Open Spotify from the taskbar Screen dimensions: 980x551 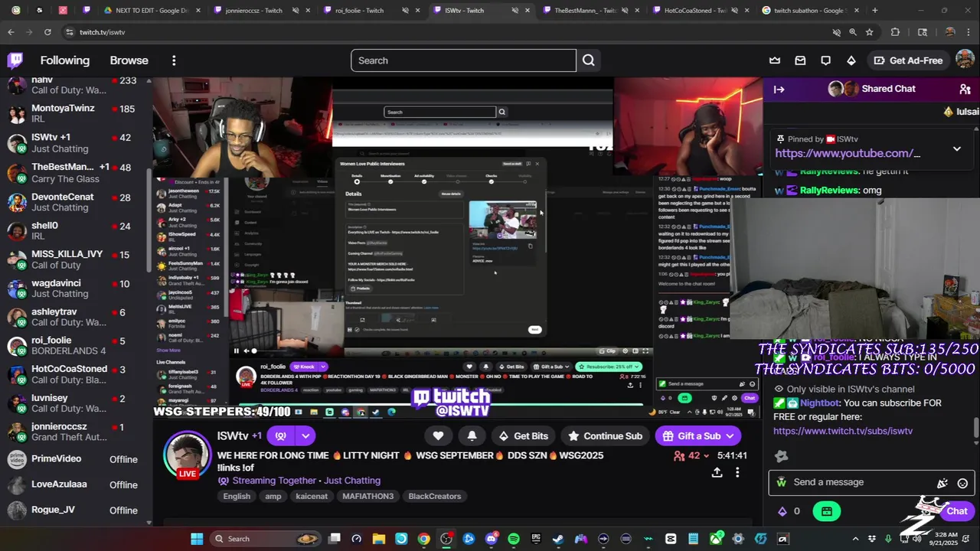(513, 539)
